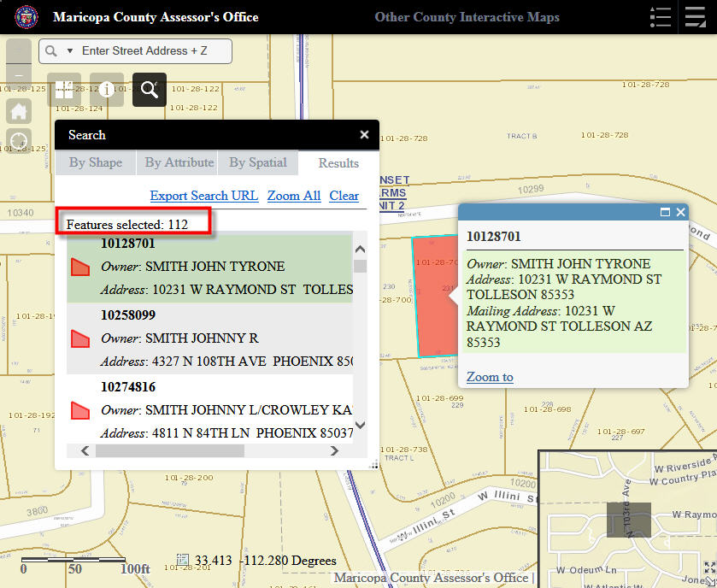Click parcel symbol icon for 10274816 result
The image size is (717, 588).
coord(80,410)
